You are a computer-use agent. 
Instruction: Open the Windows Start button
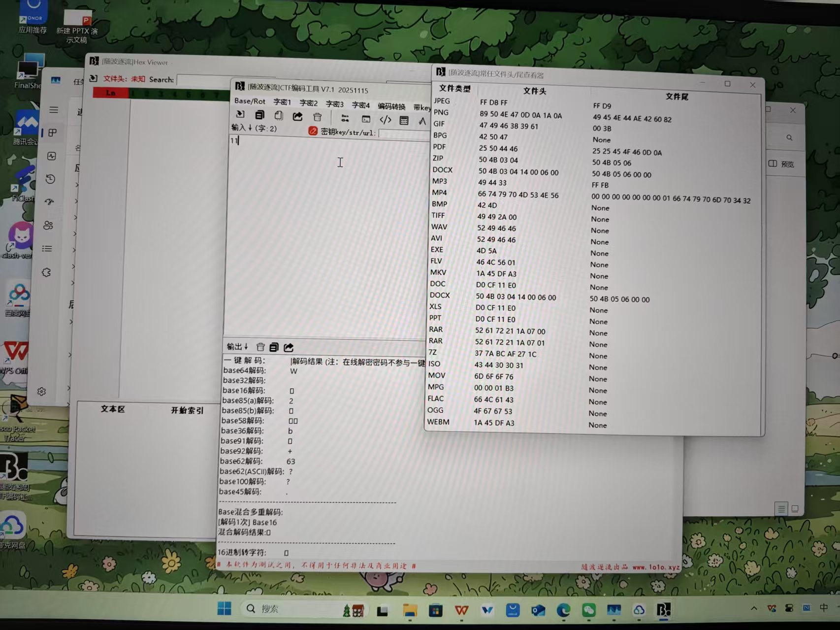click(225, 608)
